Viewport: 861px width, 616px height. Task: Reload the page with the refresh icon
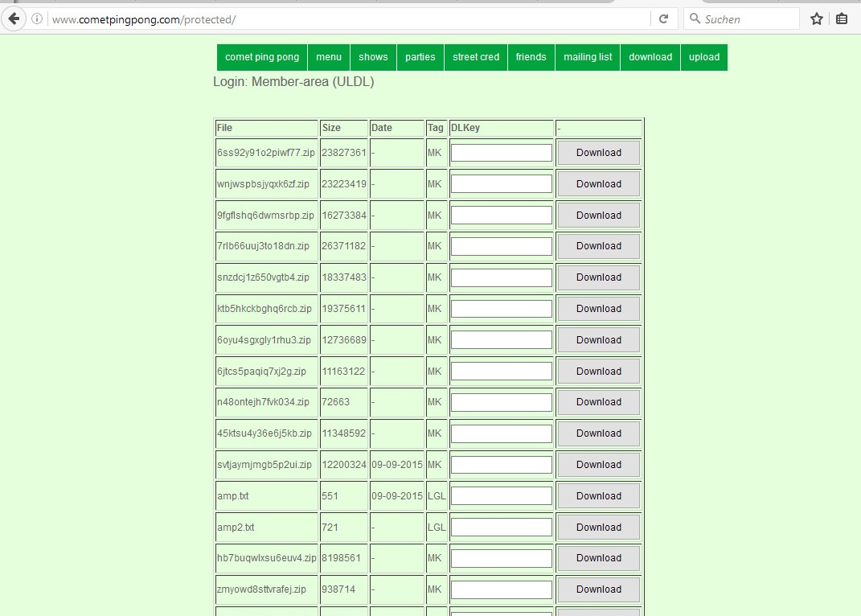[x=663, y=19]
